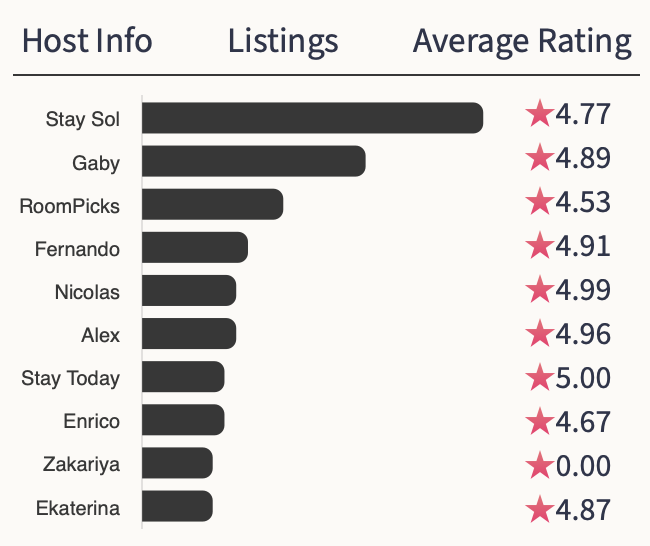
Task: Click the RoomPicks listings bar
Action: pyautogui.click(x=212, y=206)
